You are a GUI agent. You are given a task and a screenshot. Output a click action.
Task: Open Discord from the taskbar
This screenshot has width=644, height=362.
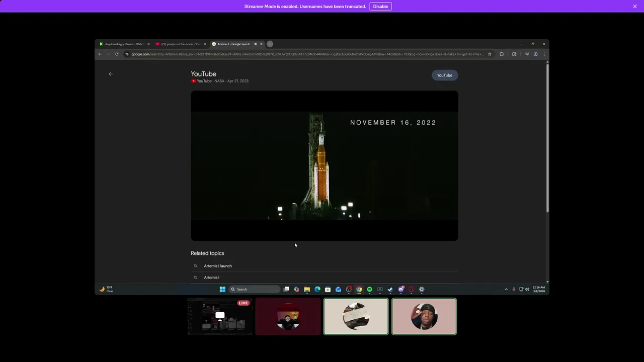[401, 289]
